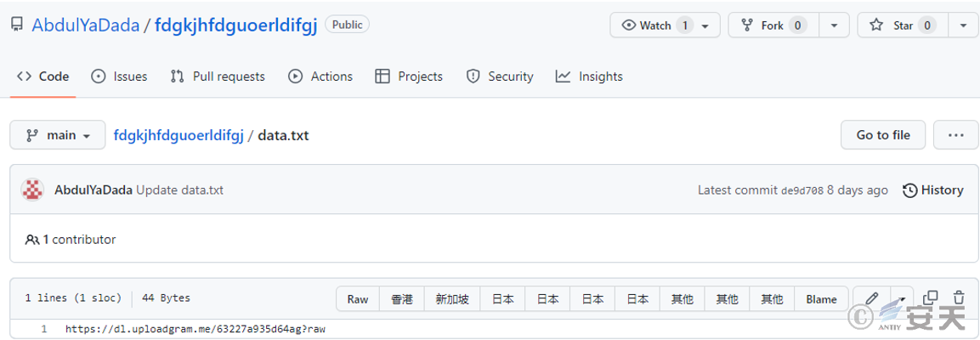Click the data.txt file name in breadcrumb

[x=283, y=135]
